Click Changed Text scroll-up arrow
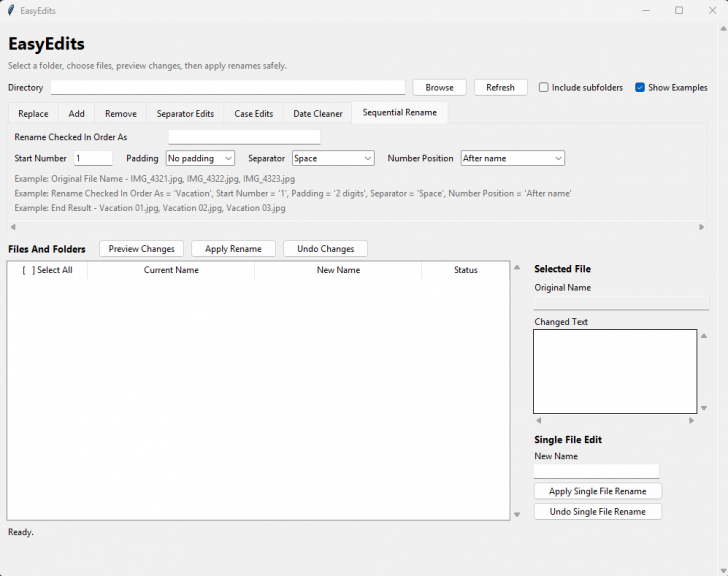 coord(704,336)
